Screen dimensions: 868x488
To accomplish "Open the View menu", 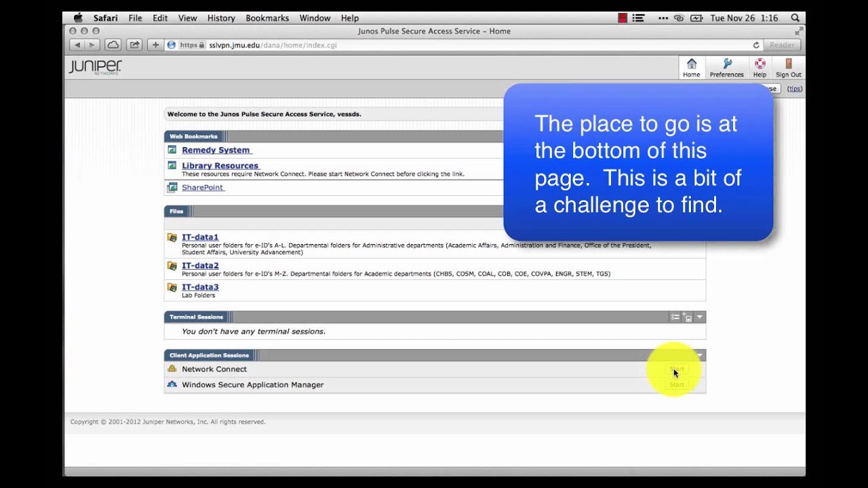I will tap(188, 18).
